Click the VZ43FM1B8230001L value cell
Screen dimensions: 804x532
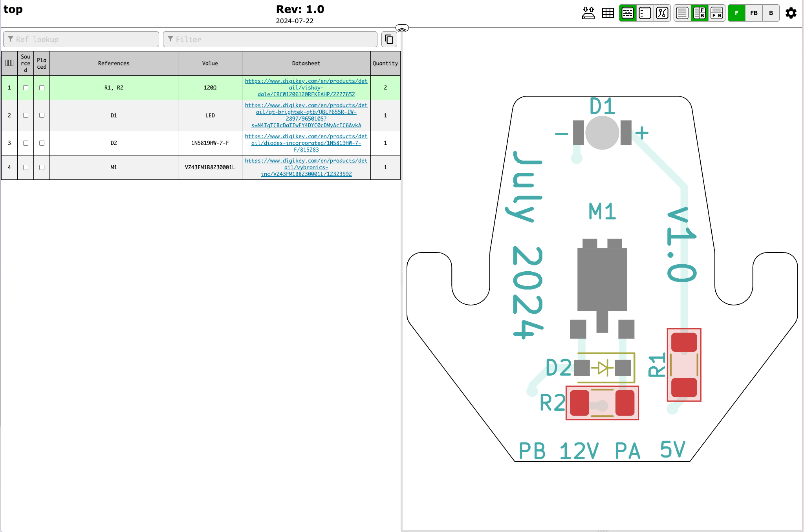click(x=210, y=167)
